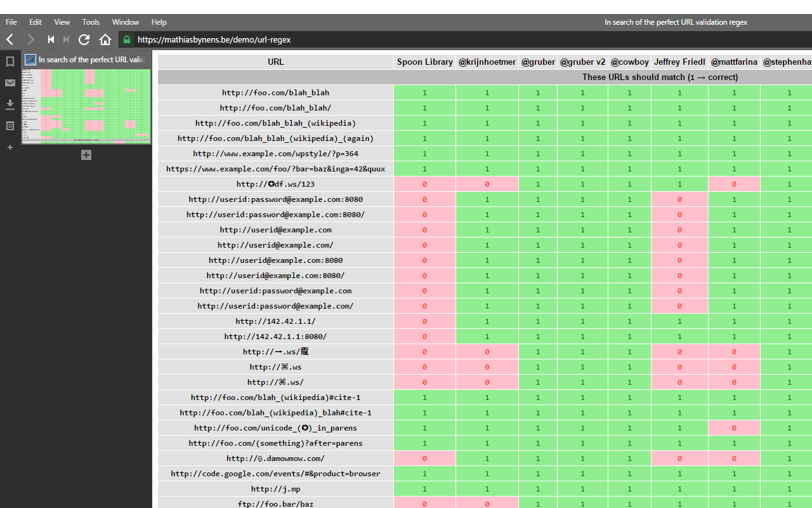Click the URL column header

[x=276, y=62]
